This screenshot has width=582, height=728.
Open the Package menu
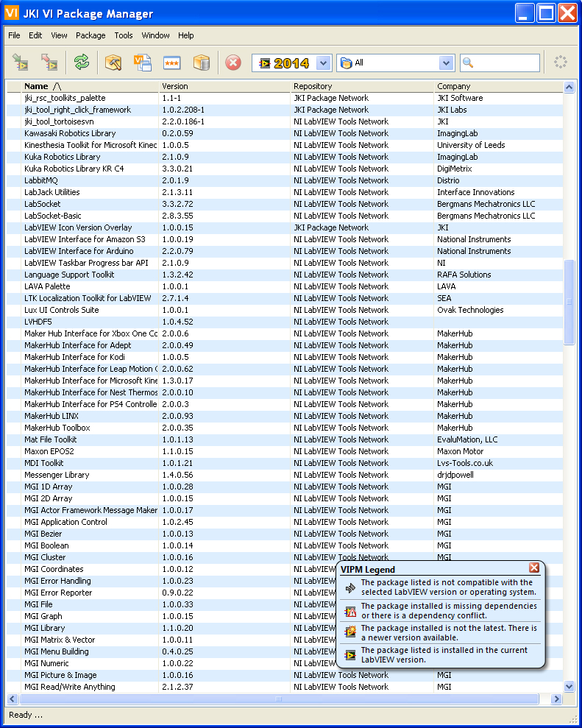pyautogui.click(x=91, y=35)
